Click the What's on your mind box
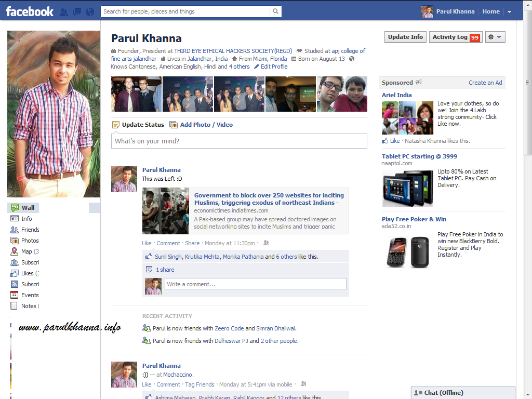The height and width of the screenshot is (399, 532). (x=239, y=141)
